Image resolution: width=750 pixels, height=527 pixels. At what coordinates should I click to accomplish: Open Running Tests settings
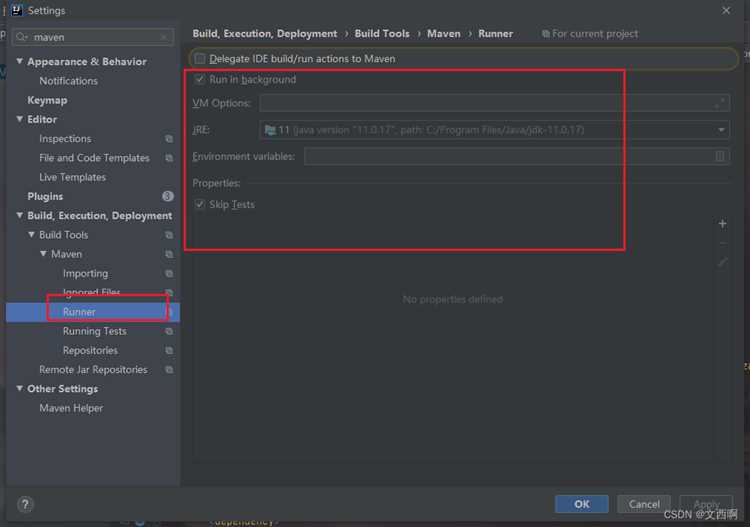(95, 331)
